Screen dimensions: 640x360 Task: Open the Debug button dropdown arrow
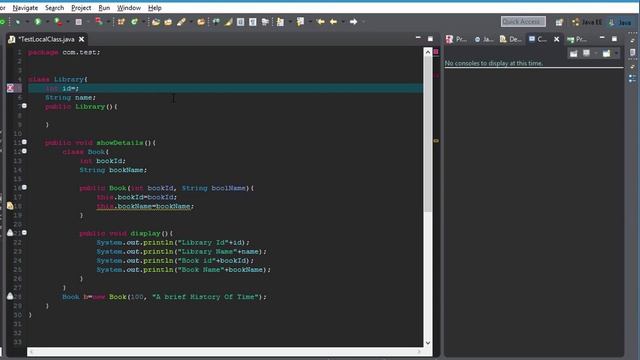tap(27, 22)
